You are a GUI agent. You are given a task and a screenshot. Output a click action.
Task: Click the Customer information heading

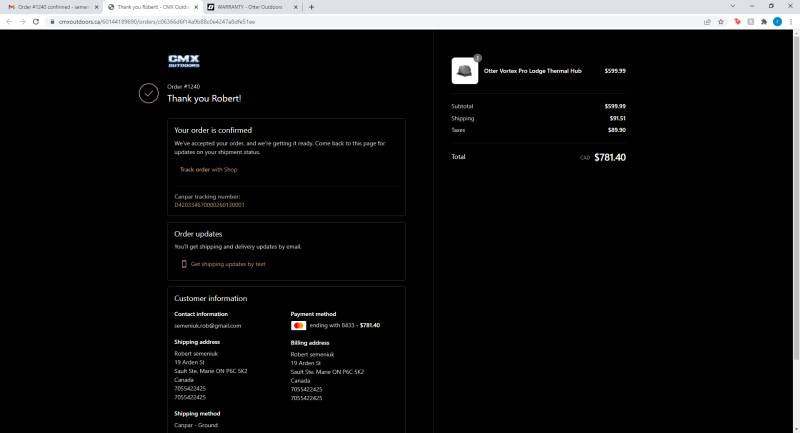tap(211, 299)
